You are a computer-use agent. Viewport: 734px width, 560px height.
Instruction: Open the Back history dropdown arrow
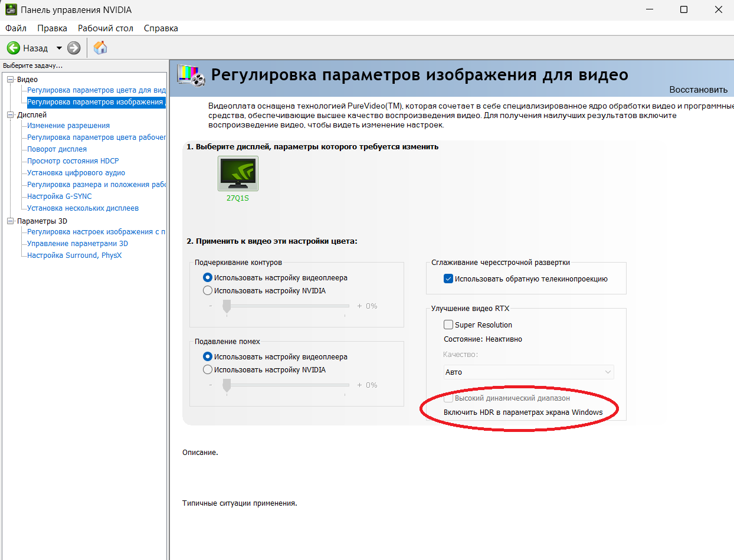(x=59, y=48)
